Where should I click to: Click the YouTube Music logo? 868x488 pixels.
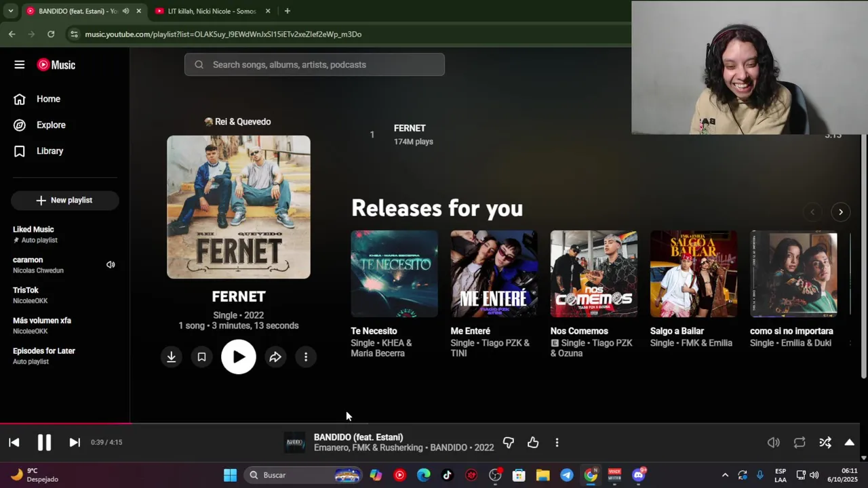[56, 64]
